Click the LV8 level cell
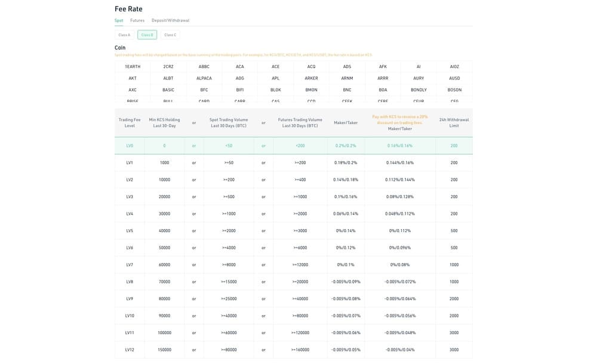 (130, 282)
